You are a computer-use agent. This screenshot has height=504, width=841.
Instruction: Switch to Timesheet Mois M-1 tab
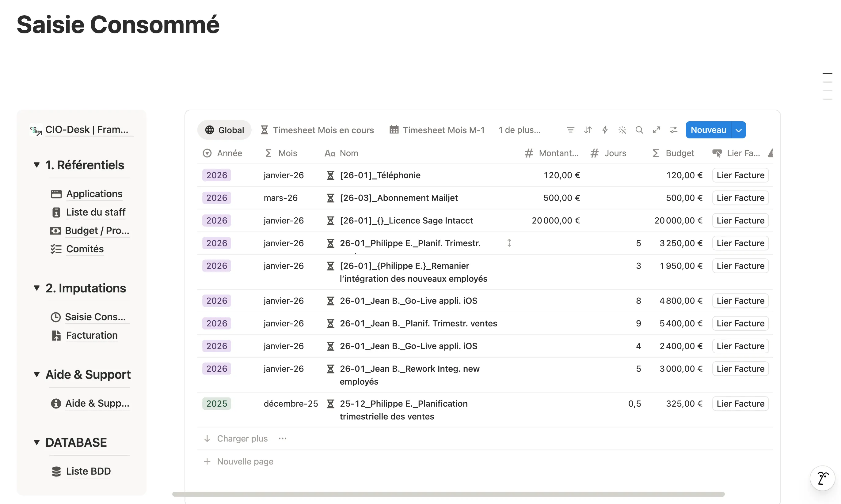[x=437, y=130]
